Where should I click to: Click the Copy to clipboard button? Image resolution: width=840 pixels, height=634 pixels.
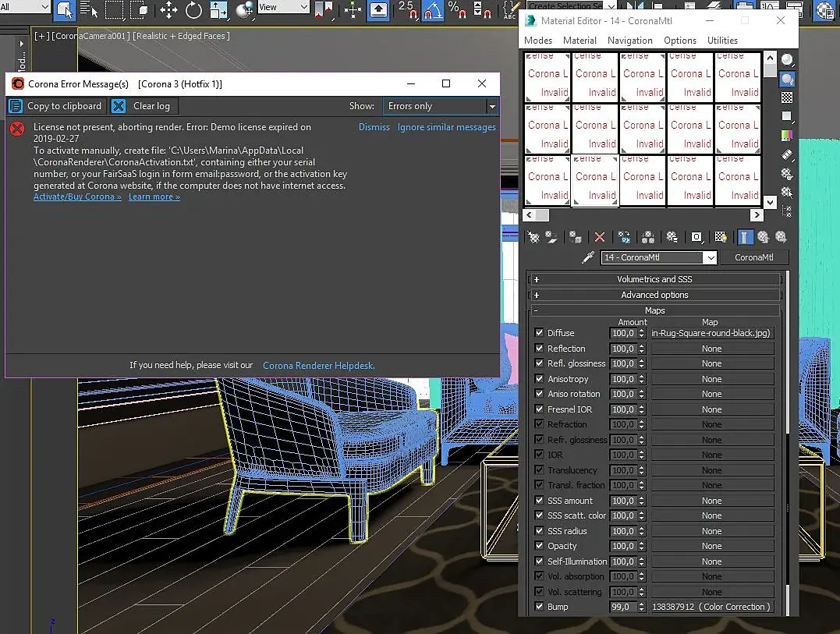tap(56, 106)
